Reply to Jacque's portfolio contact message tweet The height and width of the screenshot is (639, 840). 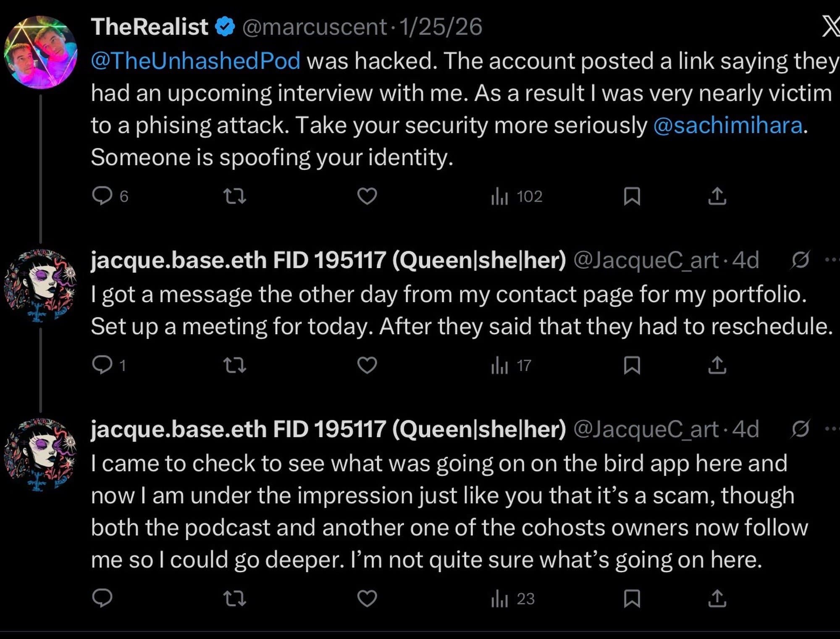(102, 365)
